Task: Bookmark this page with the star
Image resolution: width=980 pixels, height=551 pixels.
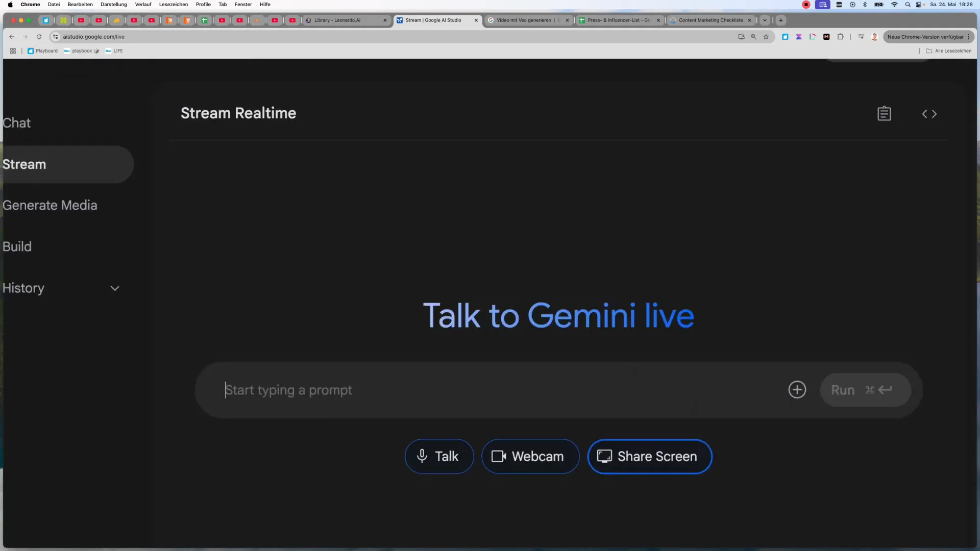Action: click(x=766, y=37)
